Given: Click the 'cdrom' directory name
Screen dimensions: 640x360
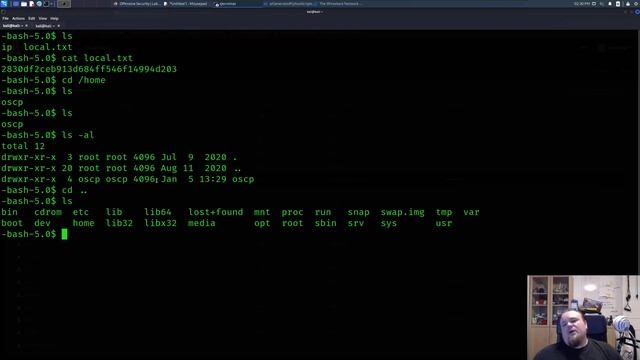Looking at the screenshot, I should [48, 212].
